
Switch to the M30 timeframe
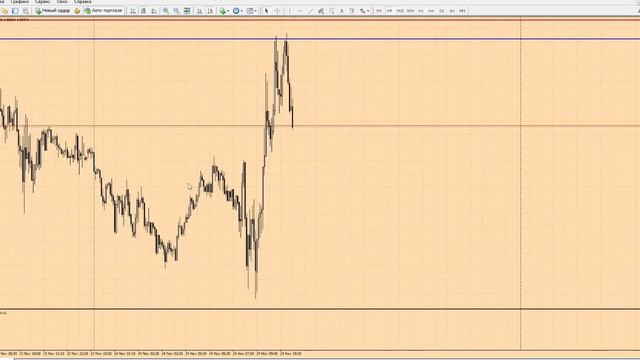[411, 11]
